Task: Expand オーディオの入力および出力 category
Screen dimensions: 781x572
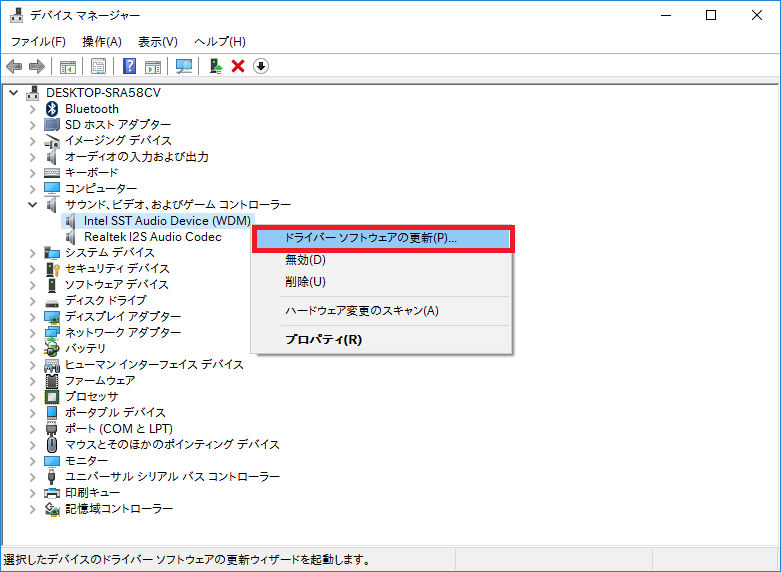Action: coord(32,157)
